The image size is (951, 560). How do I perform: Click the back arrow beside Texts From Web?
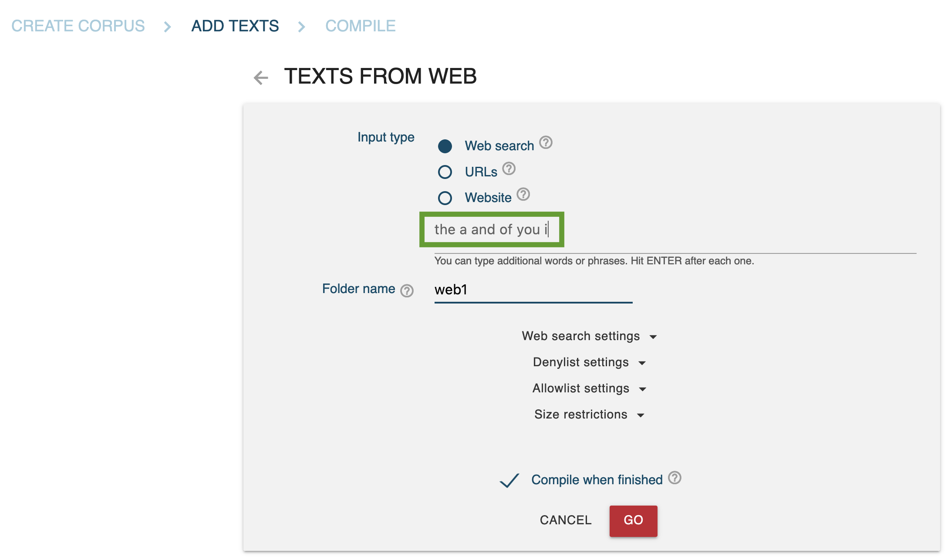[x=261, y=78]
